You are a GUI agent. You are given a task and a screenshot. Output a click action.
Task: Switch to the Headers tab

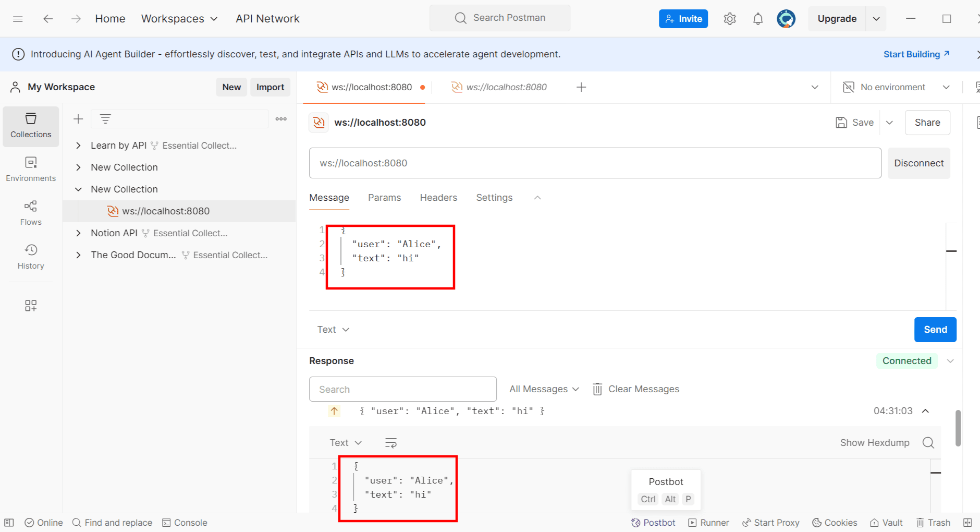(438, 198)
